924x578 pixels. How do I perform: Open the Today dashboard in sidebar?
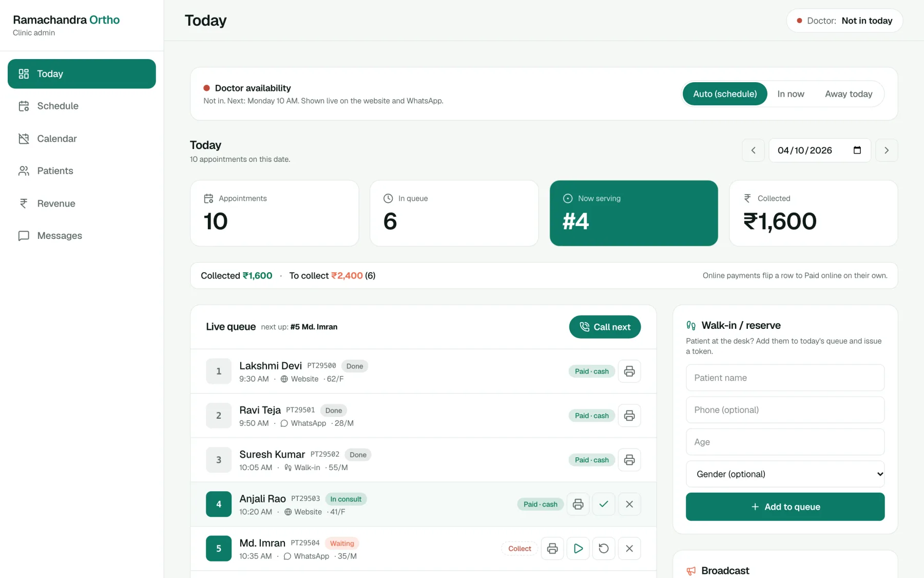pos(82,74)
